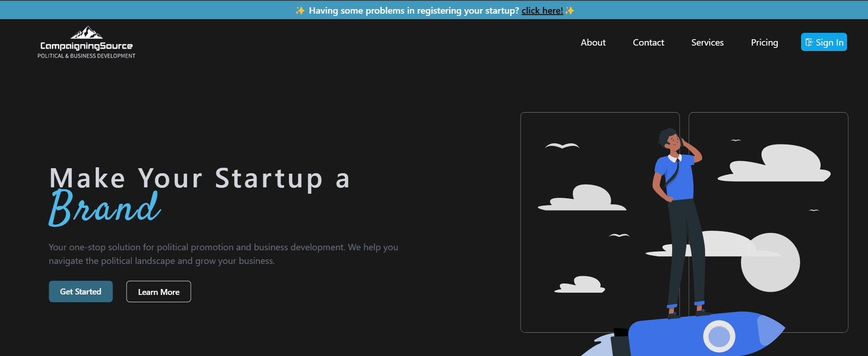The image size is (868, 356).
Task: Click the big bird in left panel
Action: pos(562,146)
